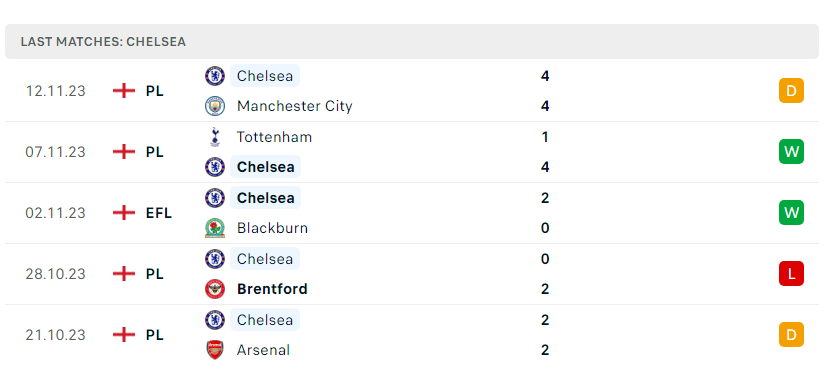Screen dimensions: 825x365
Task: Click the red L result badge
Action: [x=791, y=273]
